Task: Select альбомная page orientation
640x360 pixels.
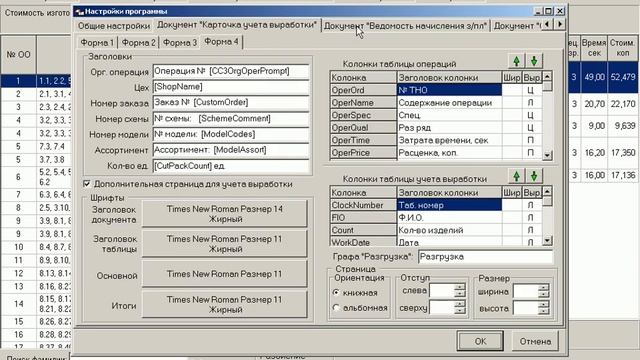Action: click(x=336, y=308)
